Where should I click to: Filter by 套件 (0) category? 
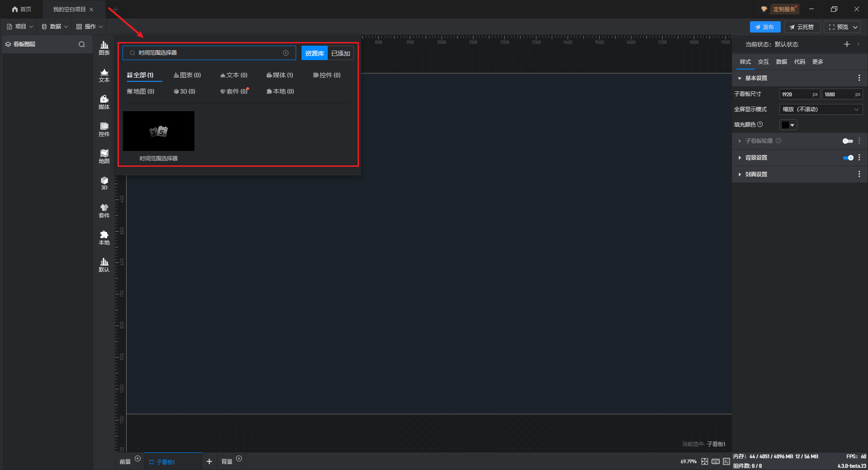[x=234, y=91]
